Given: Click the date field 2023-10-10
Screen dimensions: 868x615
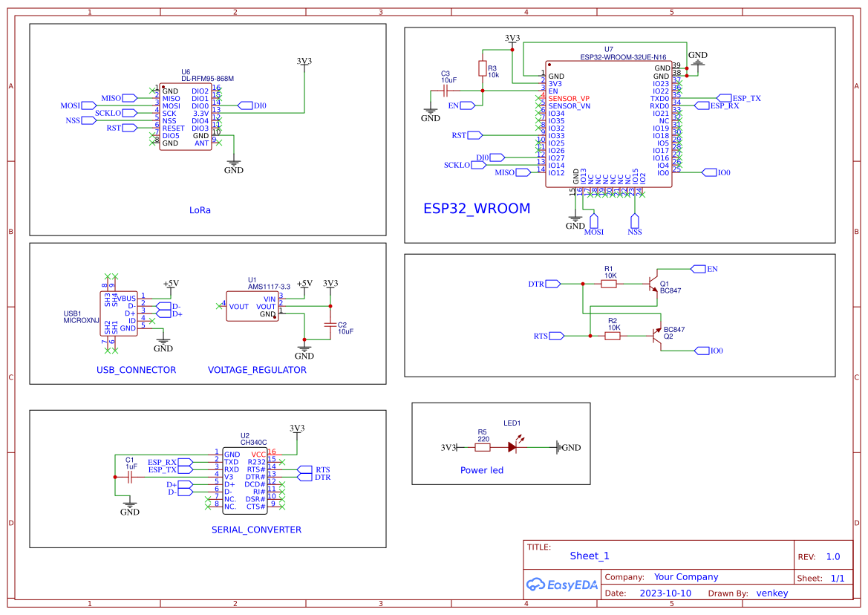Looking at the screenshot, I should (665, 593).
